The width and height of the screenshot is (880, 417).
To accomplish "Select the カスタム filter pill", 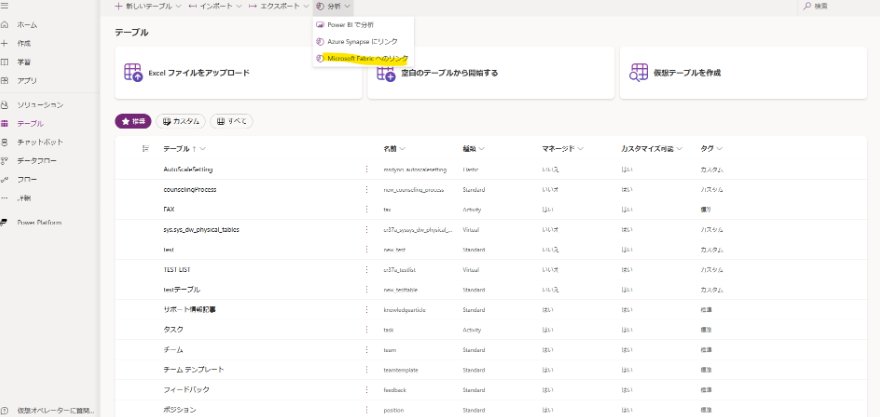I will click(x=180, y=121).
